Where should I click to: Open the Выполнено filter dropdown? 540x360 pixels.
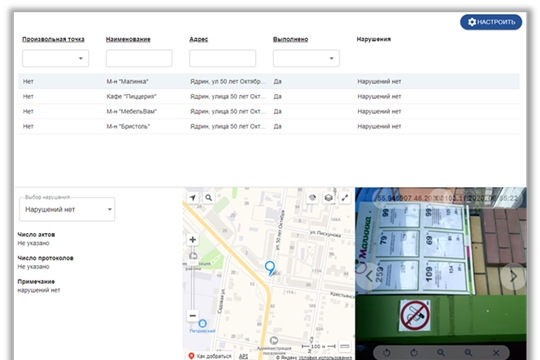tap(306, 58)
